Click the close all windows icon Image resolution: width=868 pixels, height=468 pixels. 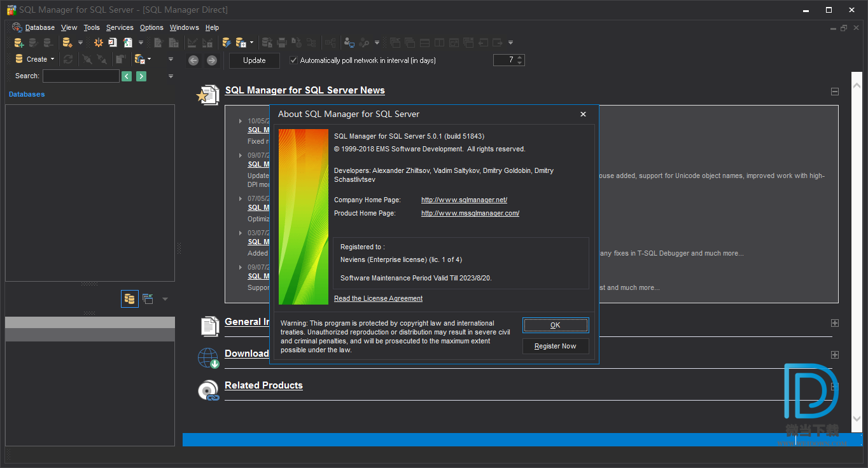tap(468, 43)
